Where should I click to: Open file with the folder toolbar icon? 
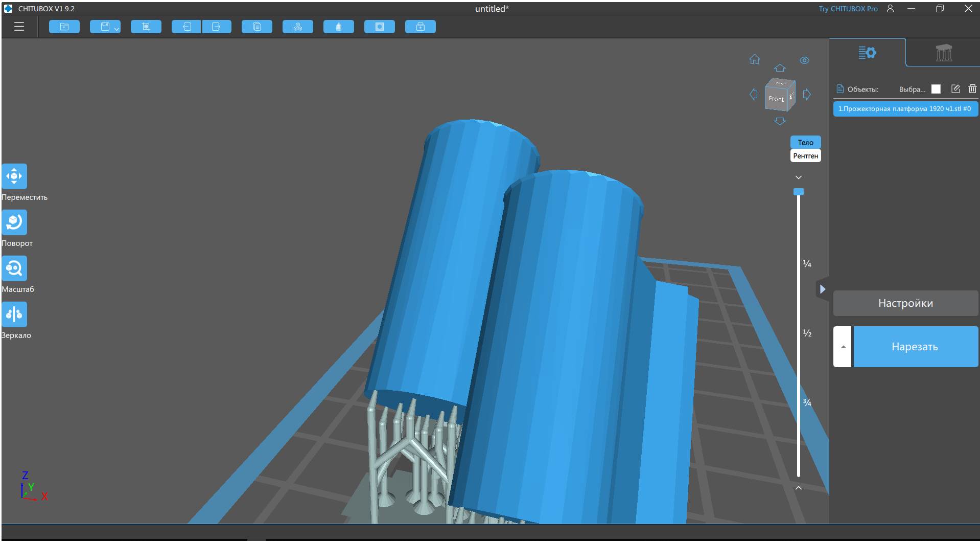(64, 27)
